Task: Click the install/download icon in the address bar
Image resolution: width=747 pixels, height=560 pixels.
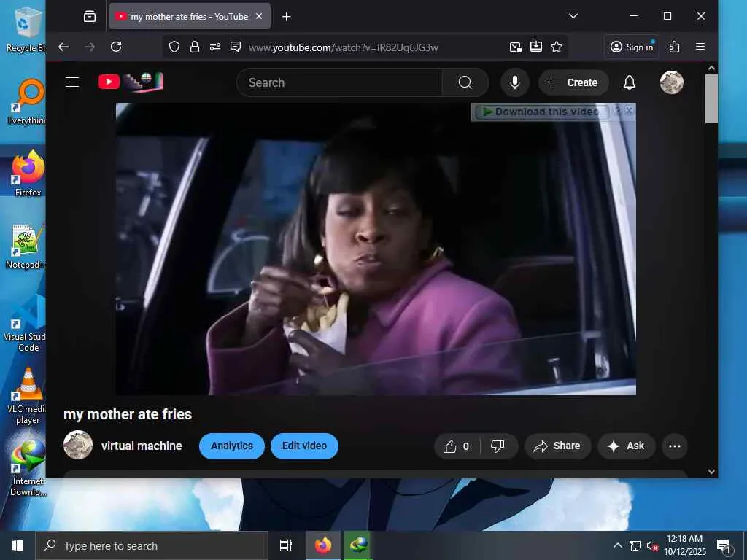Action: [536, 47]
